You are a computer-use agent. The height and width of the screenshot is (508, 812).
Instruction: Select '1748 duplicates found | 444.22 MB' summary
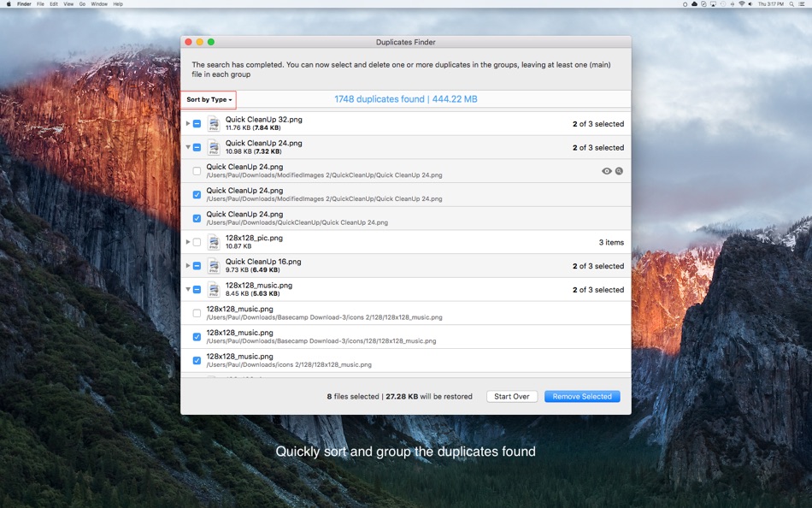[405, 99]
